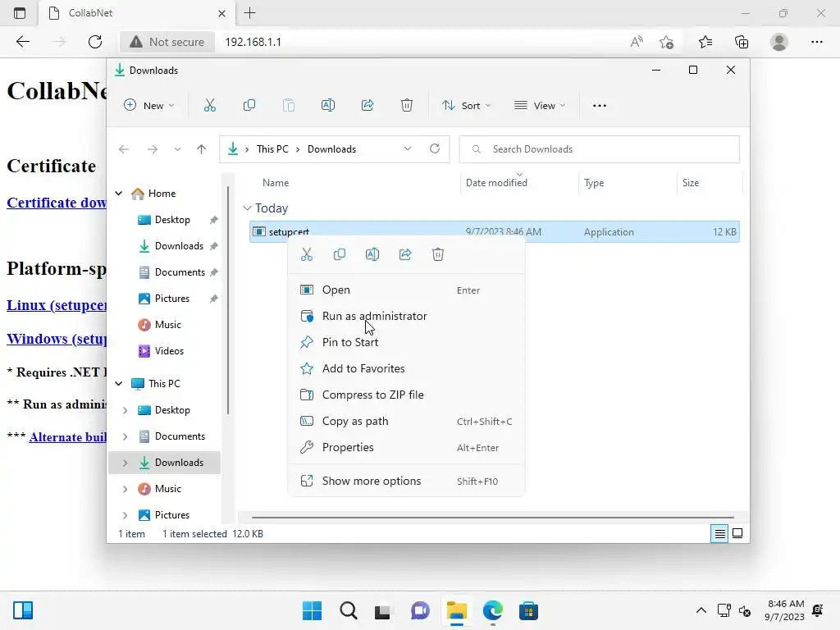Open the New item dropdown

point(149,106)
